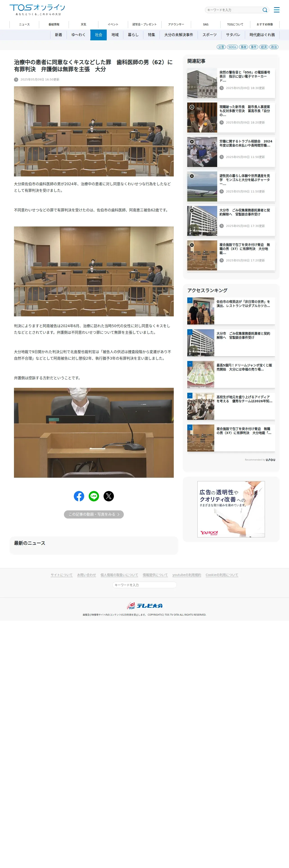Open 番組情報 in top navigation
This screenshot has width=289, height=868.
(x=54, y=25)
